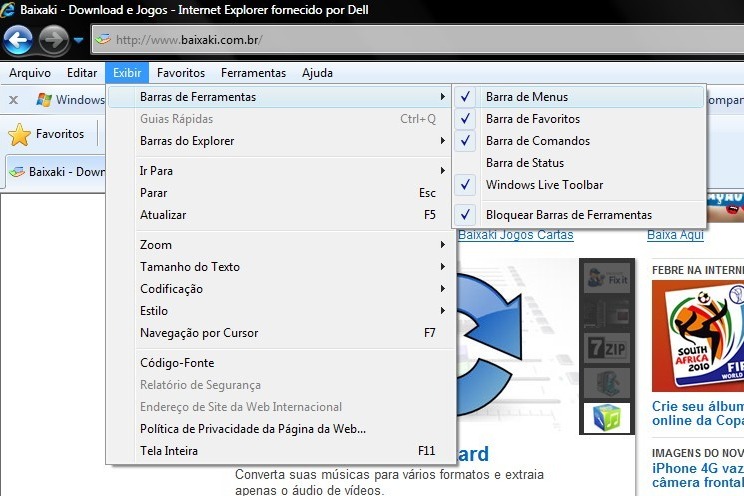Uncheck Barra de Comandos

[x=579, y=141]
